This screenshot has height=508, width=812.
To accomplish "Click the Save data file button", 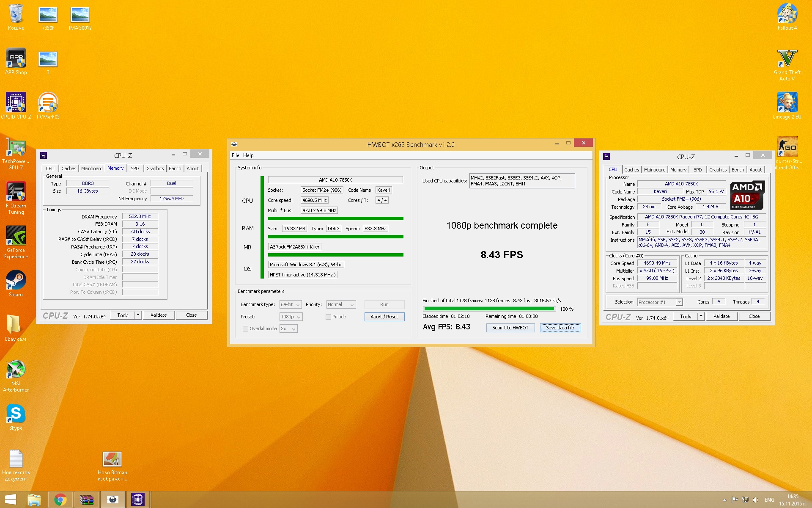I will tap(560, 328).
